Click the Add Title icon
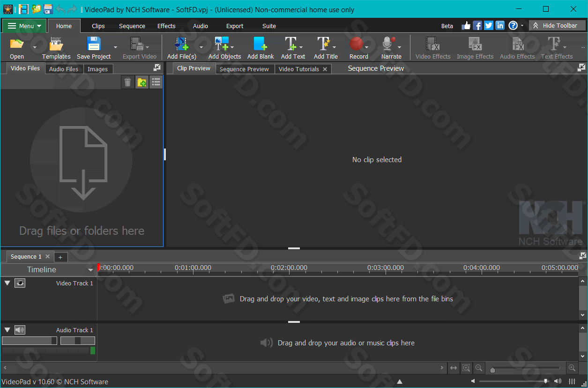Image resolution: width=588 pixels, height=388 pixels. 324,44
